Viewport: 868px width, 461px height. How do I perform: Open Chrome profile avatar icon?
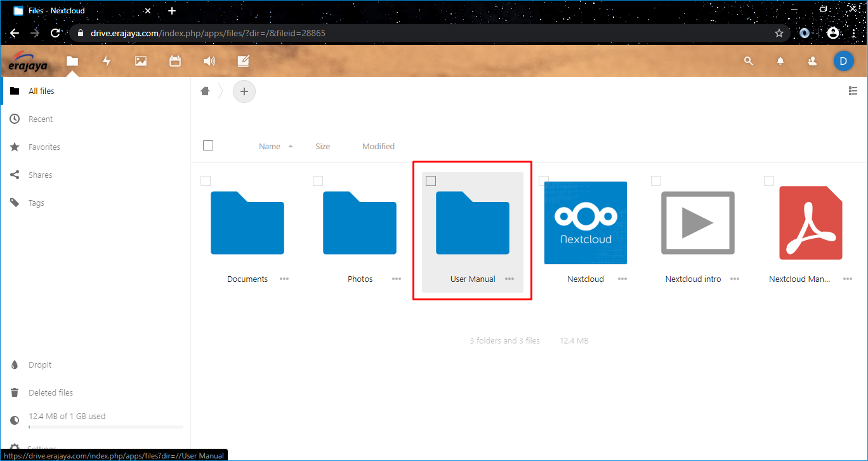coord(833,33)
